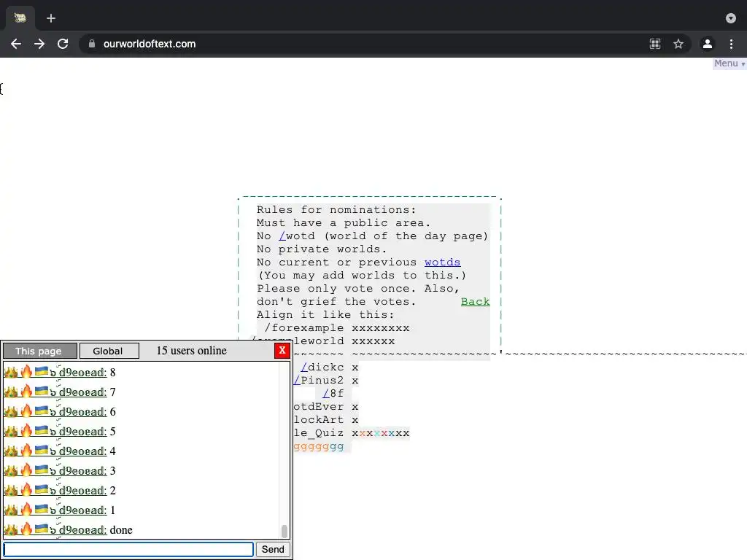
Task: Click the 'lockArt x' vote row
Action: (x=326, y=420)
